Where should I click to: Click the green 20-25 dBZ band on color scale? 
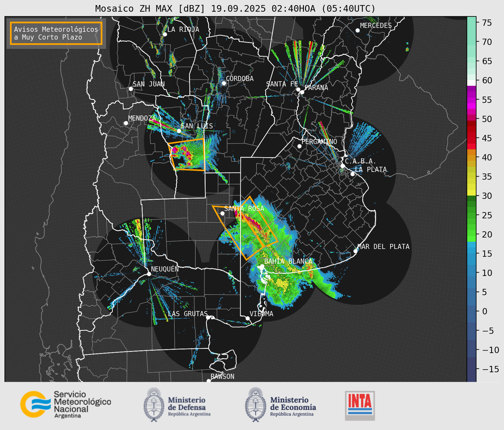[x=471, y=224]
